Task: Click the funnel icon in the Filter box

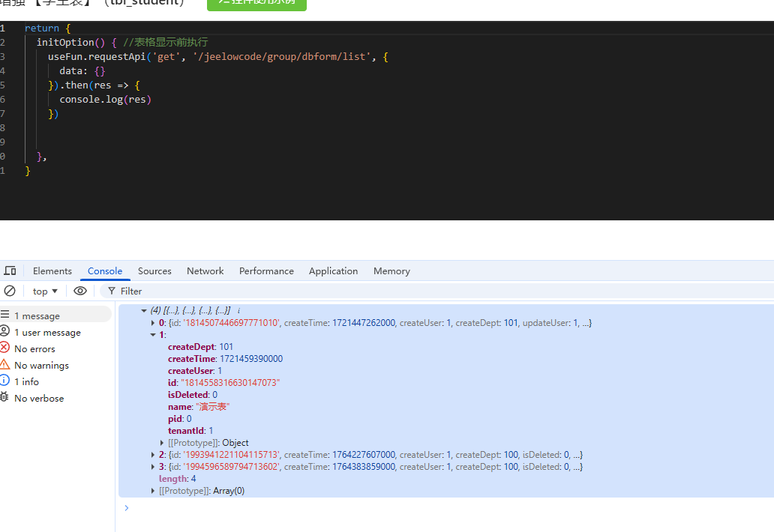Action: [x=112, y=291]
